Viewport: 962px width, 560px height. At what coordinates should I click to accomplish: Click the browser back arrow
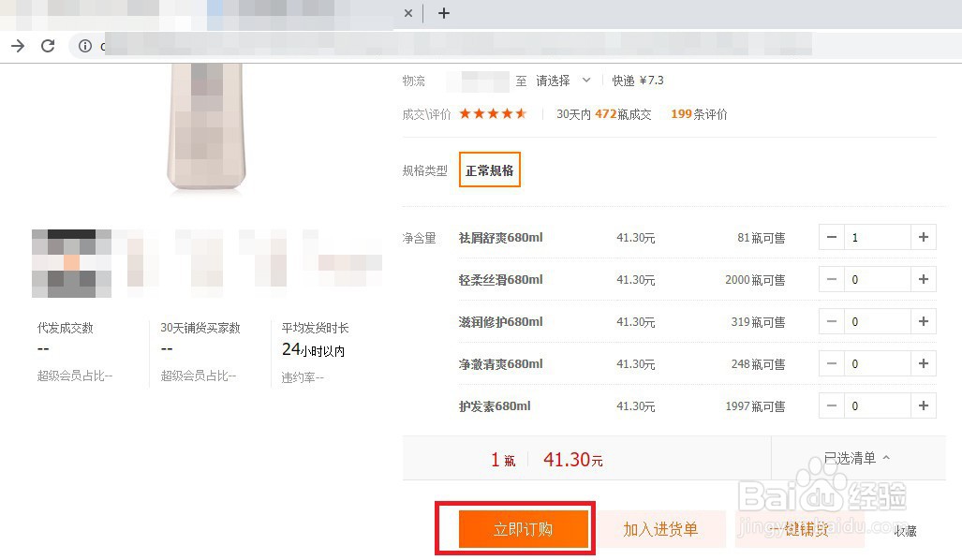[x=17, y=45]
